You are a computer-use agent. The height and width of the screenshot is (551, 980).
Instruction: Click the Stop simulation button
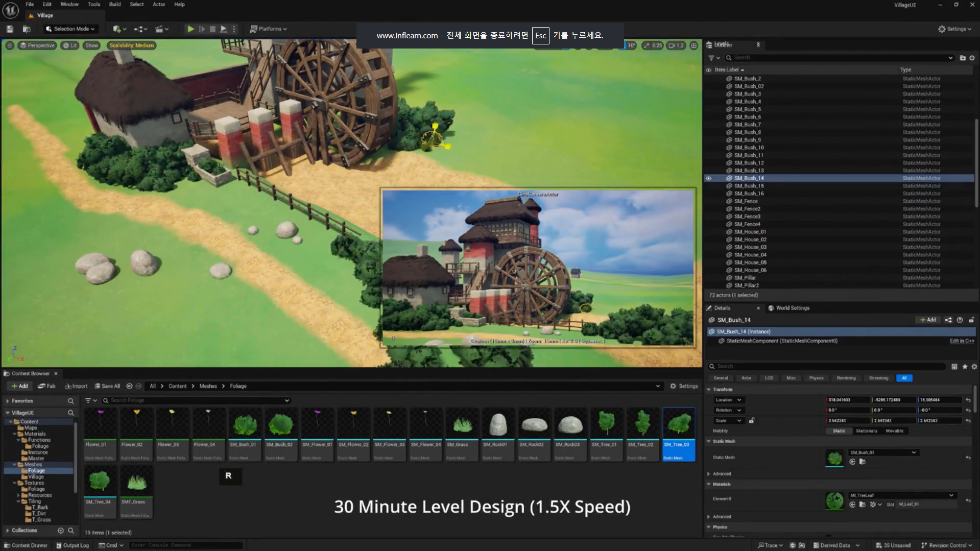pyautogui.click(x=212, y=29)
